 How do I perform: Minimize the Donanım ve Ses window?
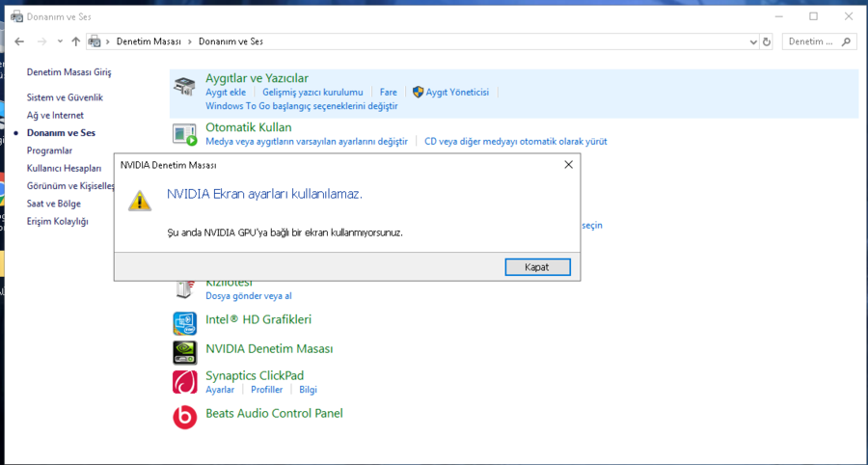[778, 16]
